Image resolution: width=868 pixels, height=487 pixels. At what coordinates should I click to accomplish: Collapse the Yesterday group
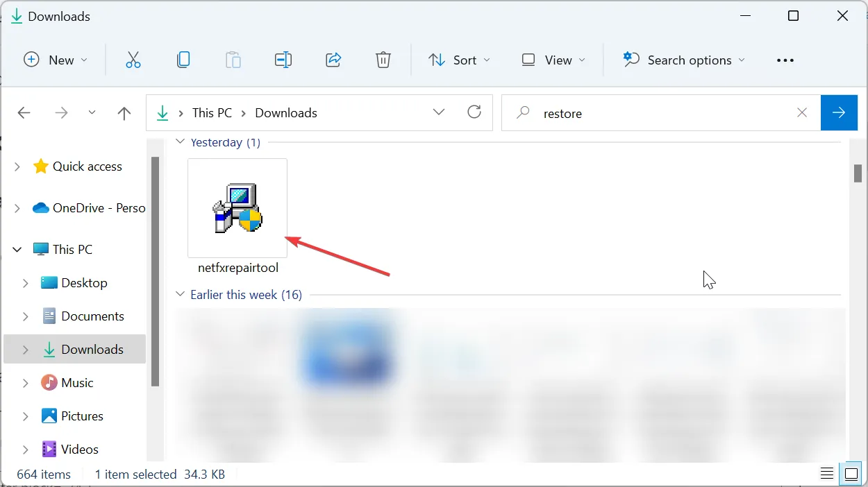pyautogui.click(x=181, y=142)
